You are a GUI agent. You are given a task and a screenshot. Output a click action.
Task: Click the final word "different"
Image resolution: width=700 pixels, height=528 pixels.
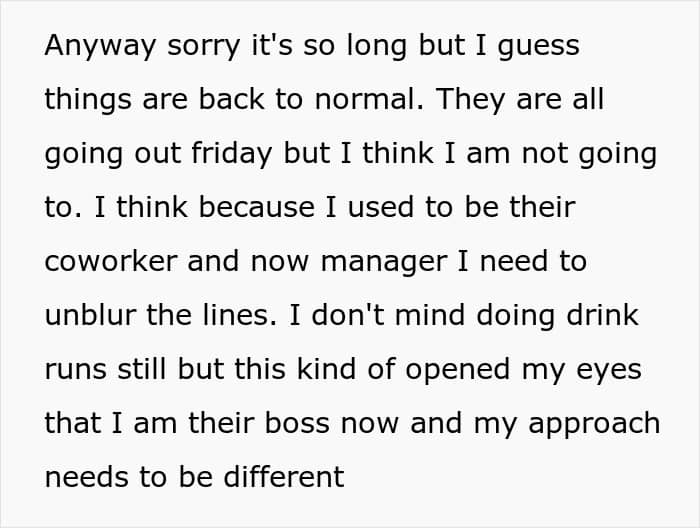point(283,476)
